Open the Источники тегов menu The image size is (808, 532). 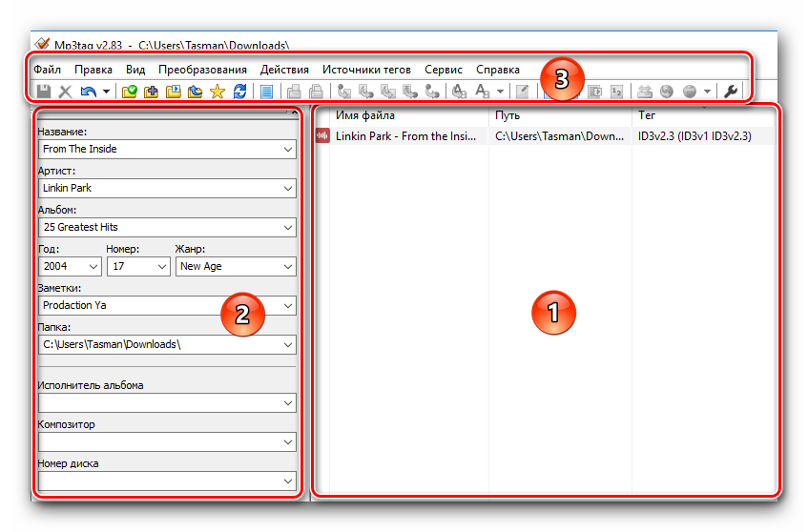[x=366, y=70]
